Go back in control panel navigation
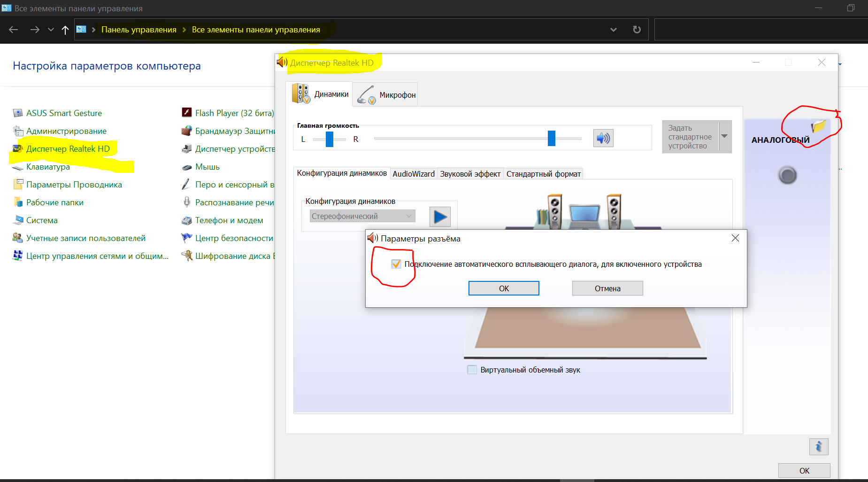This screenshot has height=482, width=868. coord(14,30)
